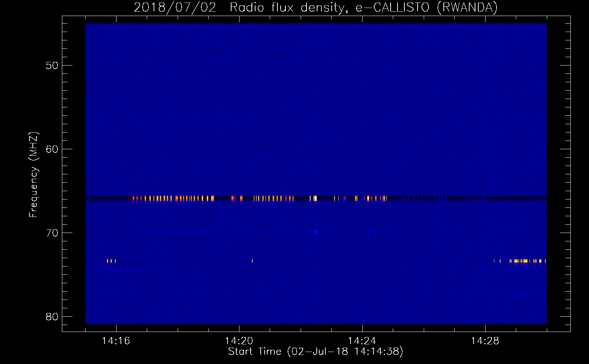
Task: Click the 'Frequency (MHZ)' axis label
Action: (33, 175)
